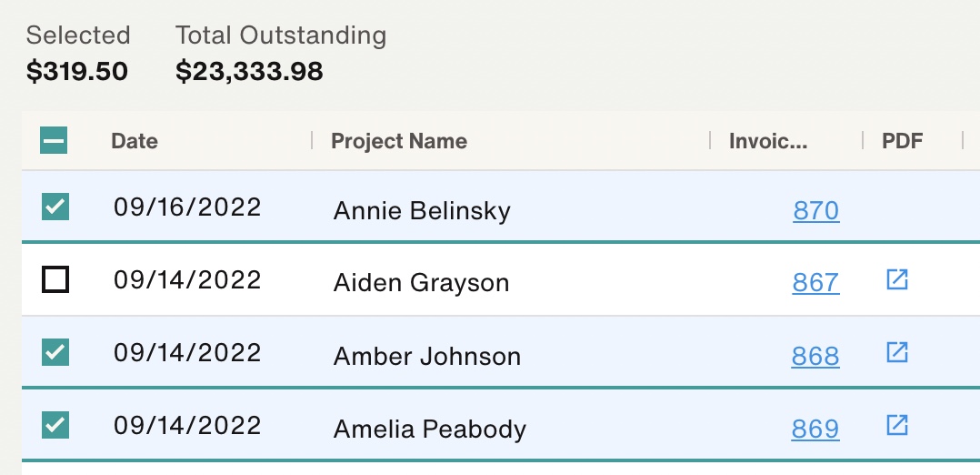Toggle the select-all header checkbox
This screenshot has width=980, height=475.
tap(54, 140)
